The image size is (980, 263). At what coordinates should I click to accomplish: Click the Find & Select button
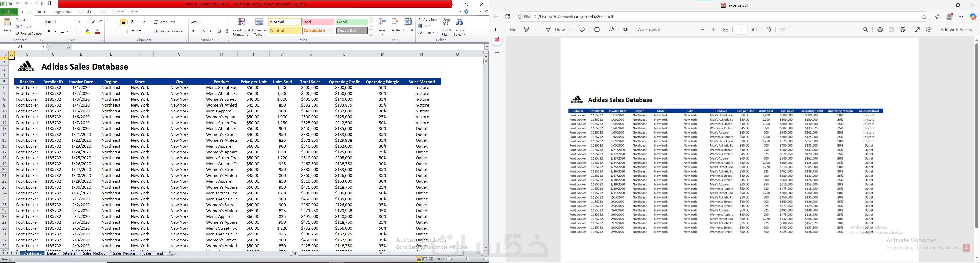click(x=460, y=27)
